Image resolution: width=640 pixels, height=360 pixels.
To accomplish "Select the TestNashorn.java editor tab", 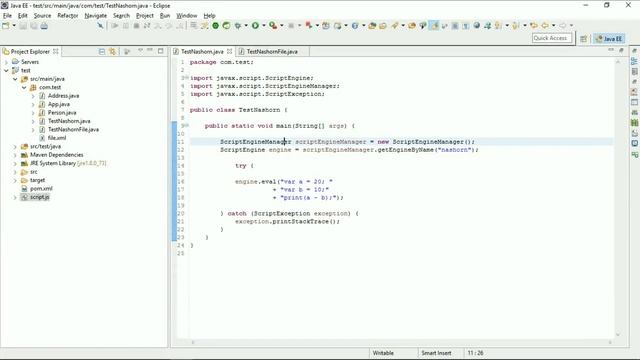I will (202, 51).
